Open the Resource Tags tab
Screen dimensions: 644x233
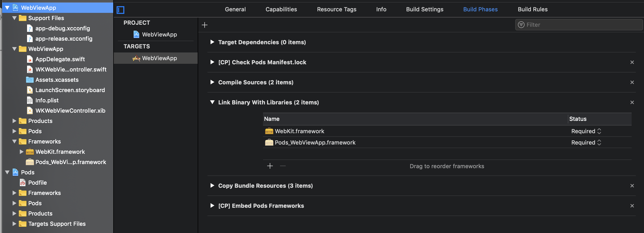click(x=337, y=9)
